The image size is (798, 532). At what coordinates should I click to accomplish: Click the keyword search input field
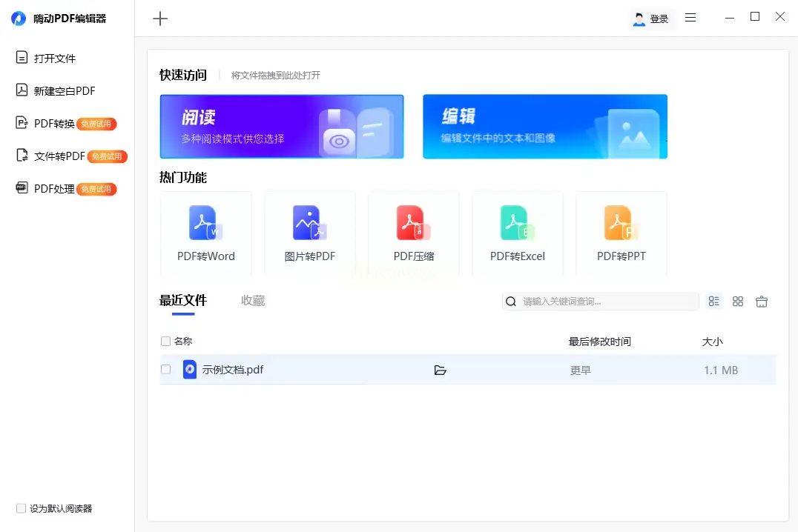pos(608,302)
